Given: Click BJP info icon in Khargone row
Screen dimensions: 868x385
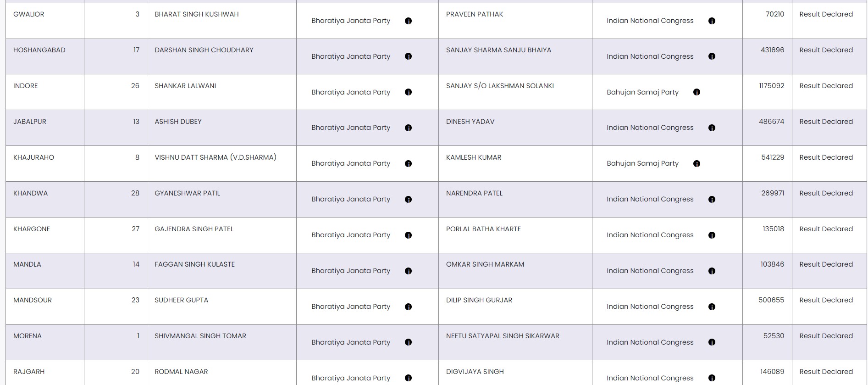Looking at the screenshot, I should (x=408, y=235).
